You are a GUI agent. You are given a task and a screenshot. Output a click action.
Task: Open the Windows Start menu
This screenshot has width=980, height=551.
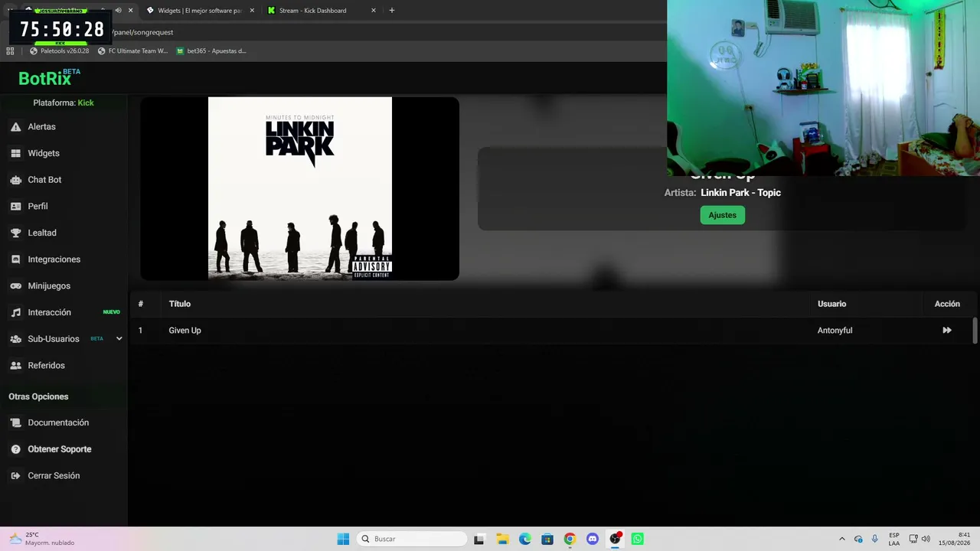pos(343,539)
